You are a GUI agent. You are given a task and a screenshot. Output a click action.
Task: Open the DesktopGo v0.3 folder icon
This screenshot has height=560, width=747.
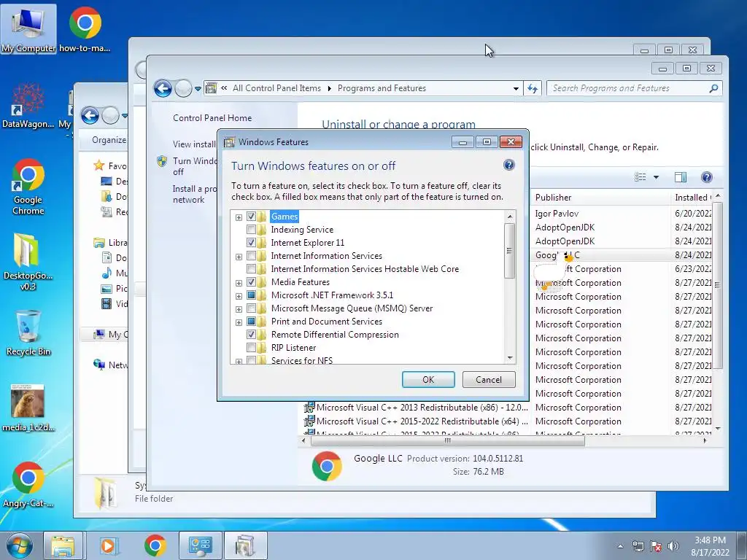[x=28, y=261]
